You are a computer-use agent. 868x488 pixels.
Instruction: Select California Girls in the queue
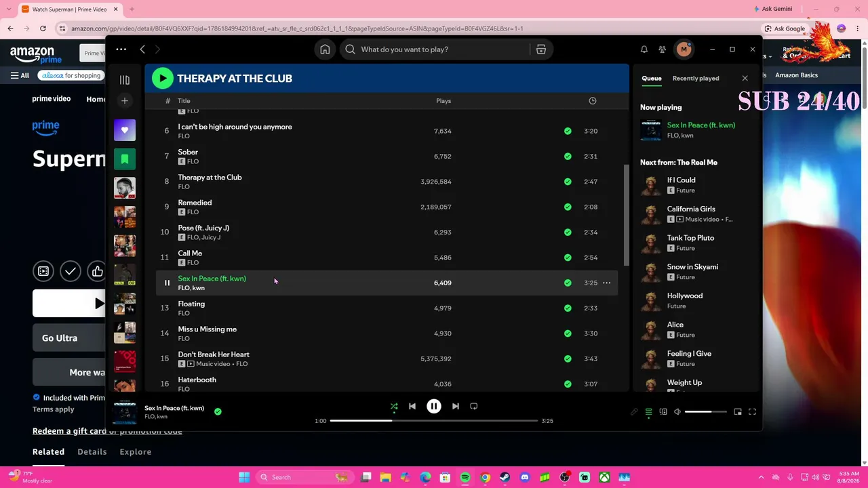pos(695,214)
